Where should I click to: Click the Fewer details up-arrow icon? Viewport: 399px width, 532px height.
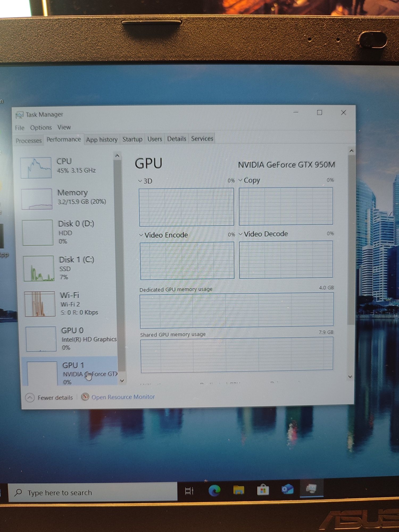click(30, 398)
